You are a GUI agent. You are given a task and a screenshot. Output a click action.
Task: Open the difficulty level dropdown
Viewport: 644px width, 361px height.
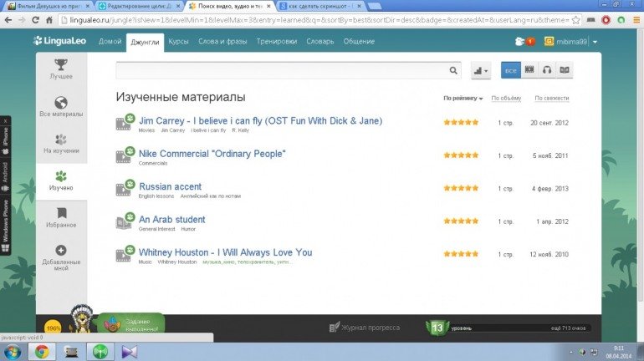[480, 71]
